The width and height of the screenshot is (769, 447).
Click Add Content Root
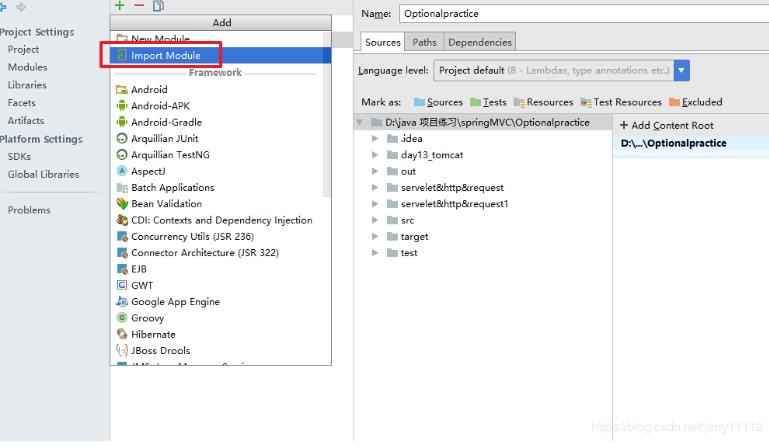[x=666, y=125]
